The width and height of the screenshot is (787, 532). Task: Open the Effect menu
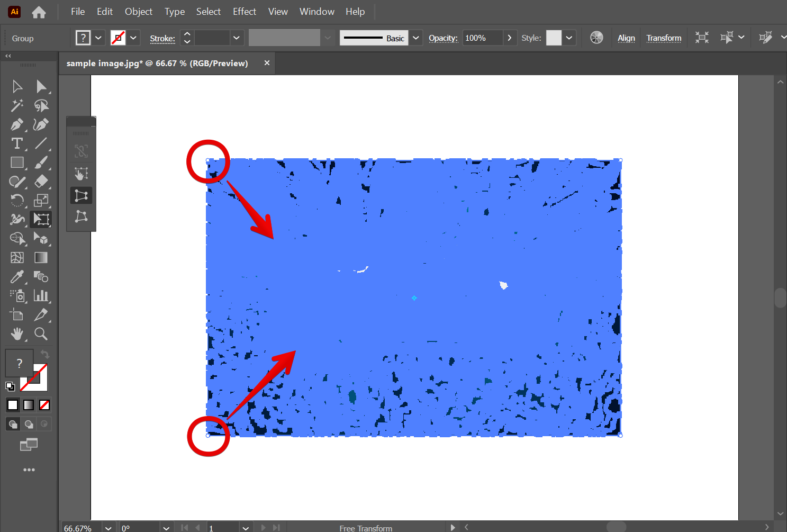click(244, 12)
